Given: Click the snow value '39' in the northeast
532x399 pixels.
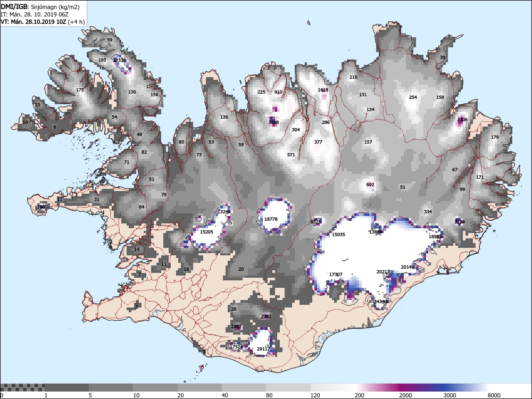Looking at the screenshot, I should click(x=443, y=57).
